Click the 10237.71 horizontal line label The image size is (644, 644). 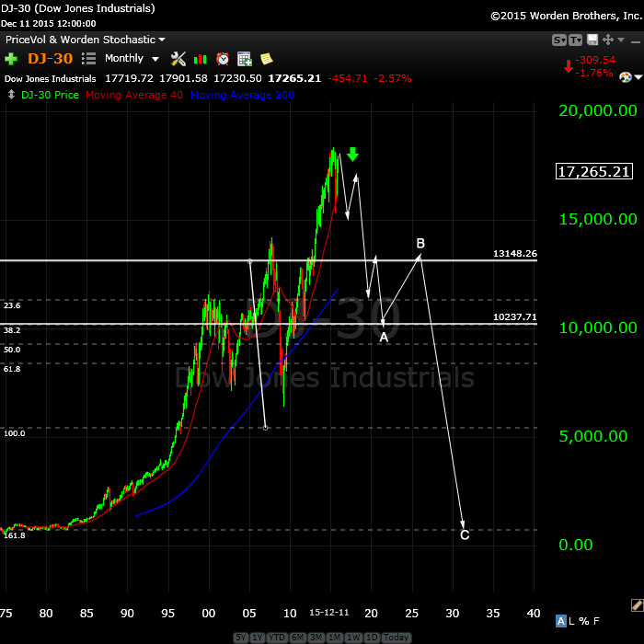coord(515,316)
